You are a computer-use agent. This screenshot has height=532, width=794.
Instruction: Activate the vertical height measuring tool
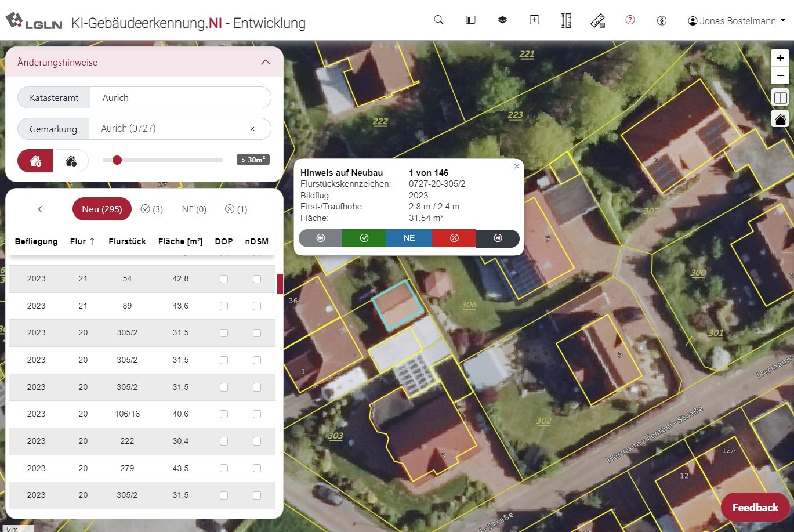566,20
